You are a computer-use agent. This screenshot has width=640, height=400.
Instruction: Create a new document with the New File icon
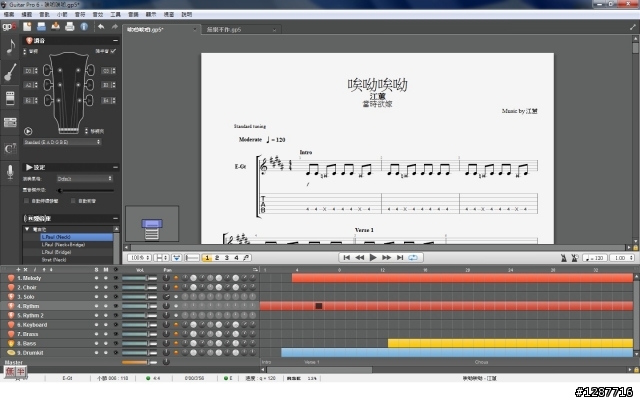(27, 27)
